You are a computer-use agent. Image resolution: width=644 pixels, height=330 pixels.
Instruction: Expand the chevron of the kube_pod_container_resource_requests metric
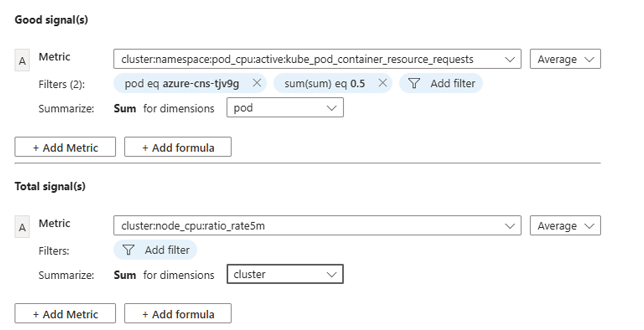pyautogui.click(x=510, y=59)
